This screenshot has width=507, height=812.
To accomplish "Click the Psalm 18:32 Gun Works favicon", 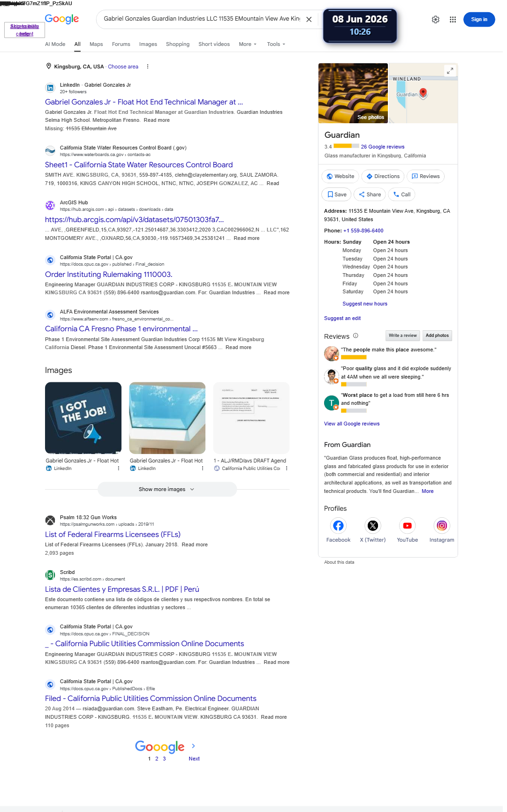I will coord(50,520).
